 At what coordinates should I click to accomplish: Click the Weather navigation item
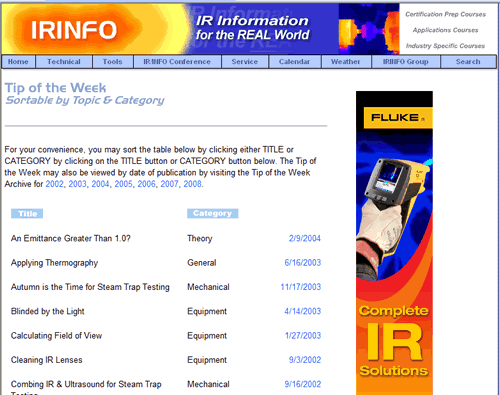[346, 62]
